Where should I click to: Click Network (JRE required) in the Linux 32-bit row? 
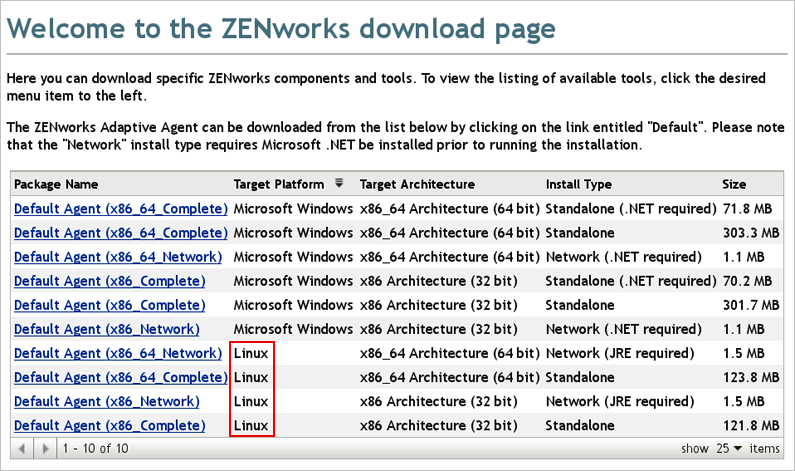[x=620, y=401]
